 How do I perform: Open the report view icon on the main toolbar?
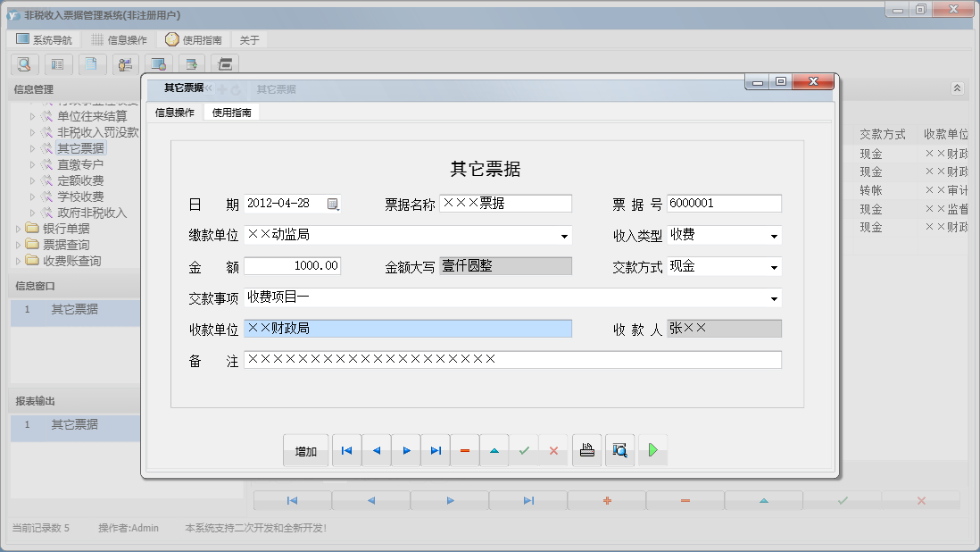[58, 64]
